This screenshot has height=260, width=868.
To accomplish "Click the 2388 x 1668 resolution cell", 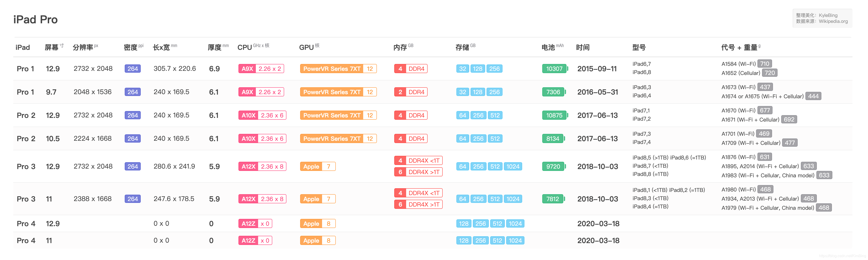I will click(93, 199).
